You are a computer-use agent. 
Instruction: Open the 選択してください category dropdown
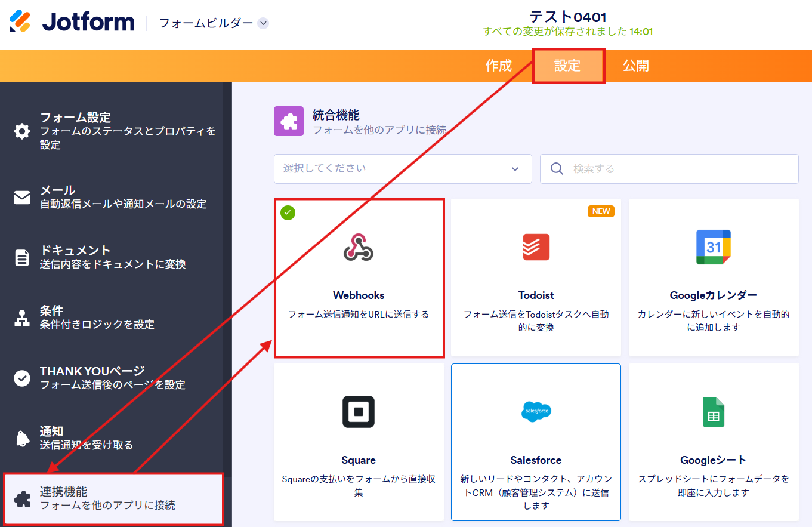[x=403, y=169]
